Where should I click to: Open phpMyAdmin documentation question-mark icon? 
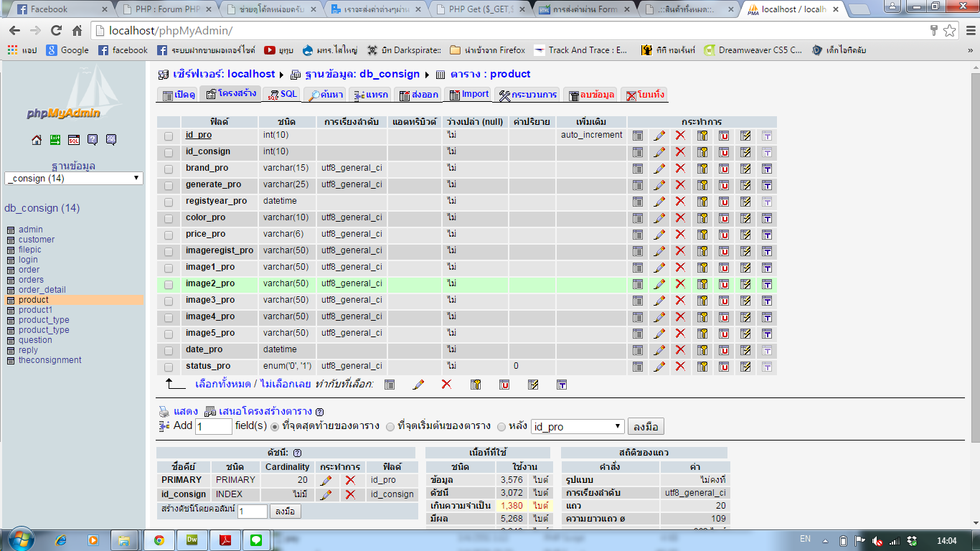pyautogui.click(x=93, y=140)
